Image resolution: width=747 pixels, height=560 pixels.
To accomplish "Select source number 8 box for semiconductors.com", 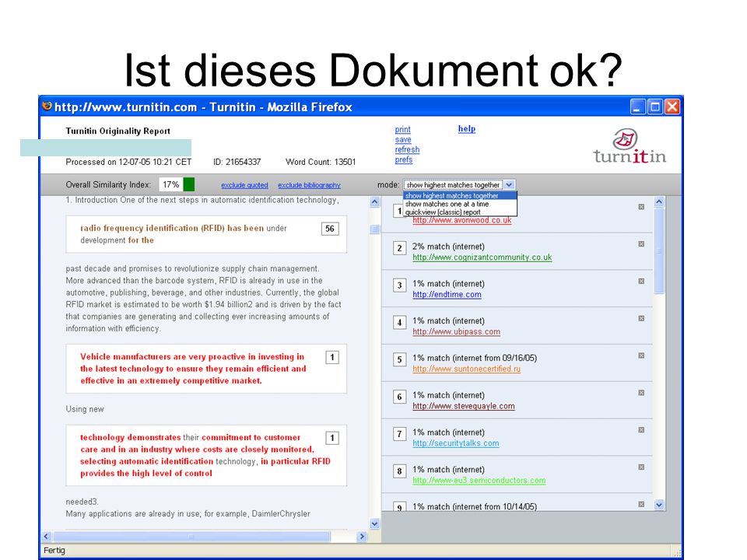I will click(x=400, y=471).
